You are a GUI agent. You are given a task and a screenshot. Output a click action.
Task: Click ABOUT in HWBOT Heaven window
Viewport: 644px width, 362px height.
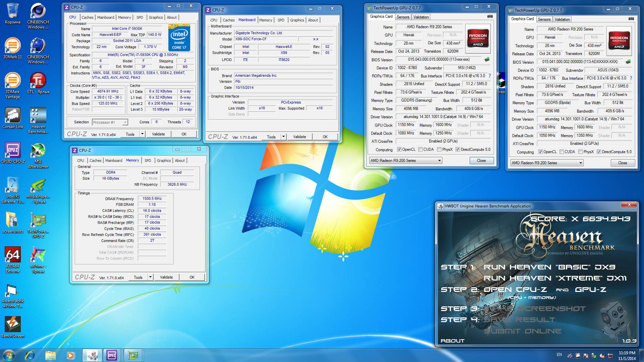(x=452, y=341)
